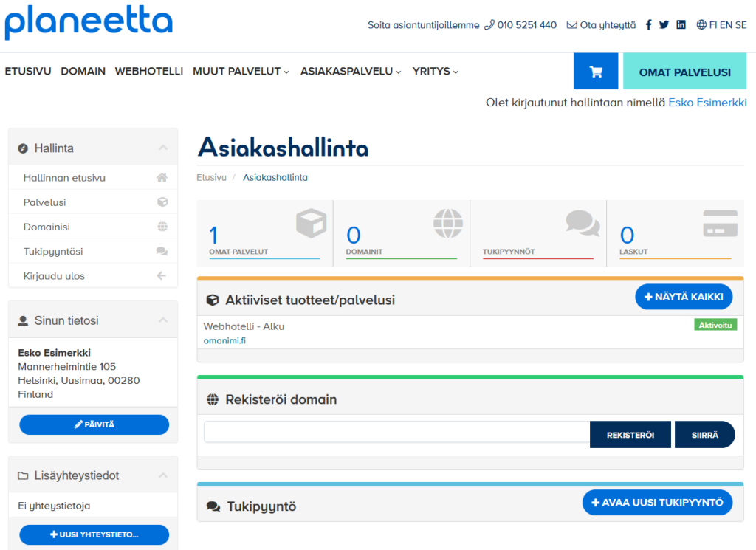Viewport: 756px width, 550px height.
Task: Click the chat icon in Tukipyyntösi row
Action: 162,251
